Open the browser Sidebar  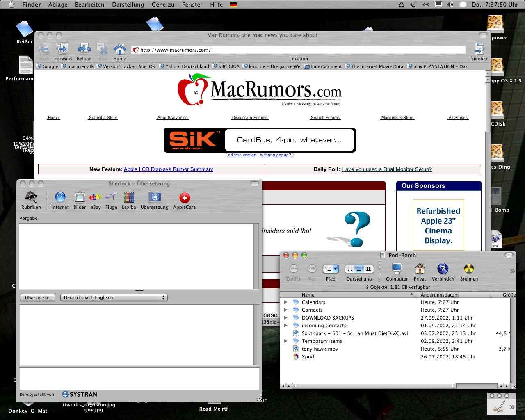[479, 52]
